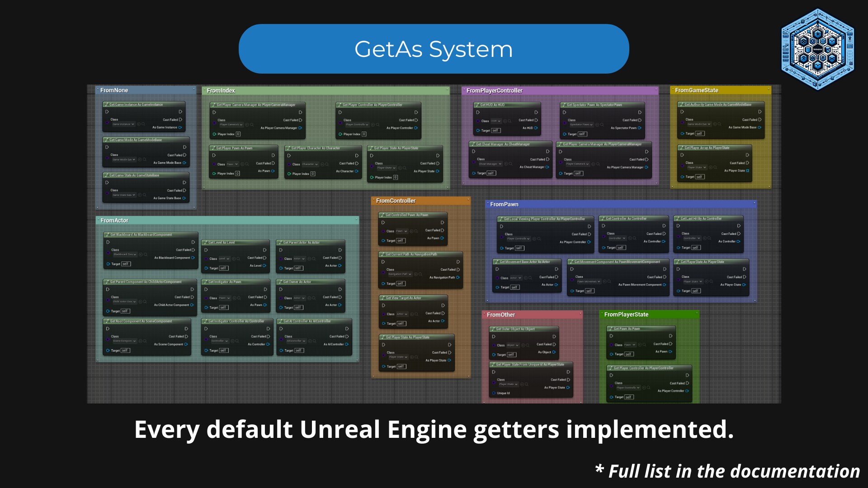Click the function icon on Get Controlled Pawn As Pawn header
Screen dimensions: 868x488
coord(382,215)
